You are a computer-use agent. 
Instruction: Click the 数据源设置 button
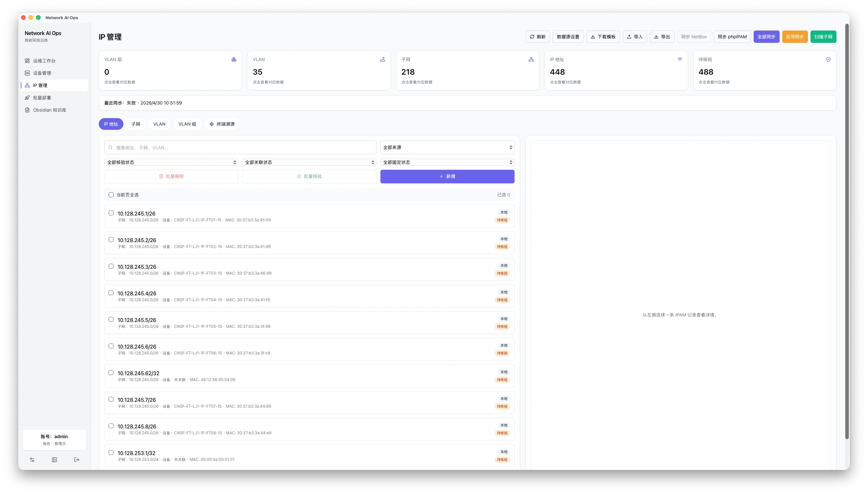click(568, 37)
